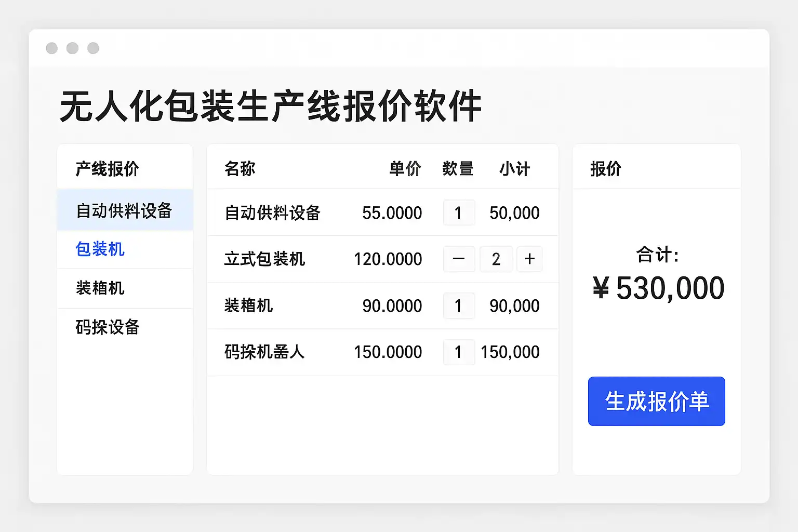798x532 pixels.
Task: Click the plus button for 立式包装机 quantity
Action: [x=529, y=259]
